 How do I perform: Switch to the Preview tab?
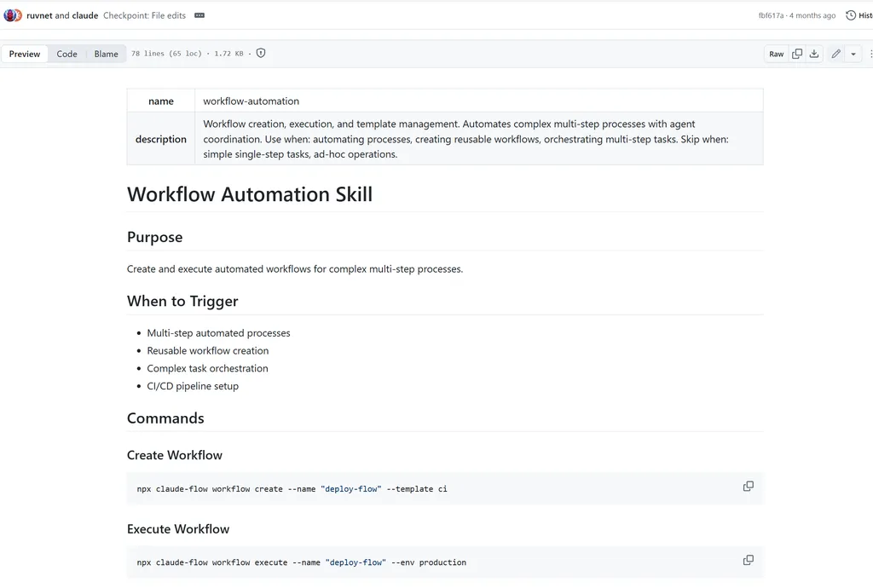point(25,54)
